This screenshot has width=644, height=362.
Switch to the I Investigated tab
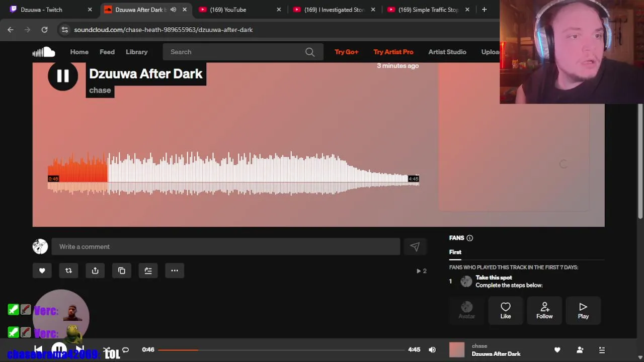(334, 10)
